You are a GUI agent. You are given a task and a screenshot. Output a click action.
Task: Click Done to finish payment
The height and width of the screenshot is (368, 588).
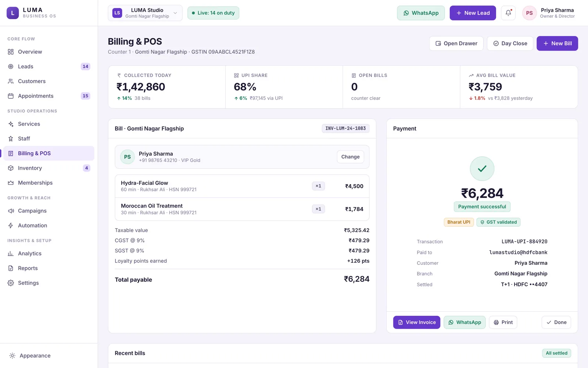pos(556,322)
